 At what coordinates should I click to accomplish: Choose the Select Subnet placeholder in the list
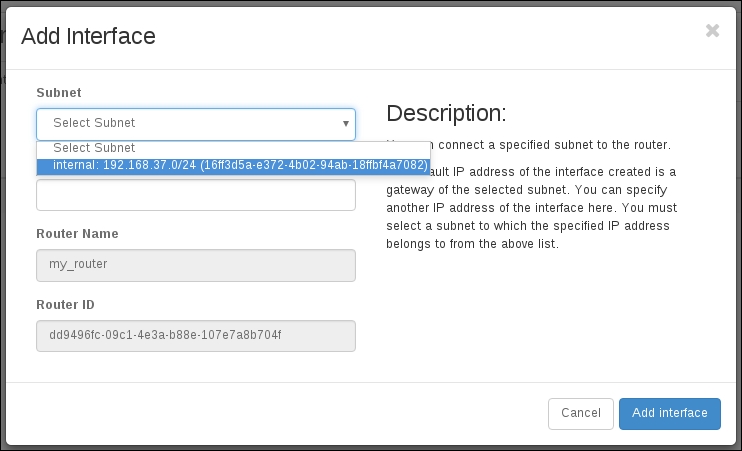click(x=94, y=148)
